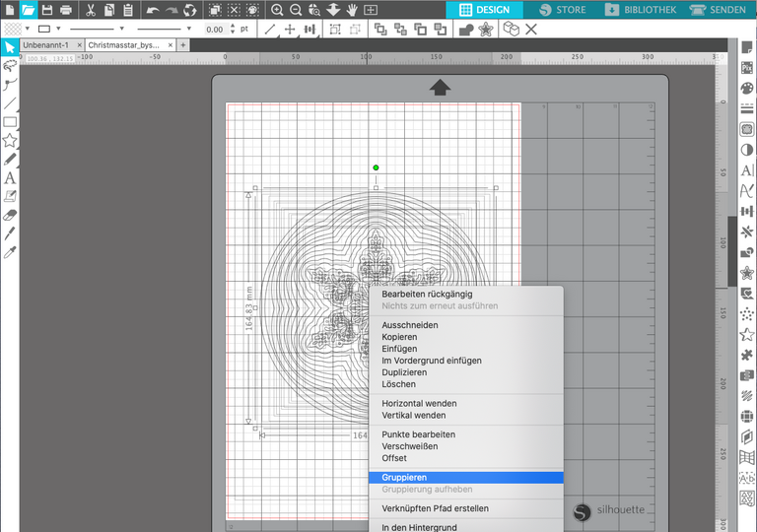This screenshot has height=532, width=757.
Task: Choose the Eyedropper tool
Action: (10, 252)
